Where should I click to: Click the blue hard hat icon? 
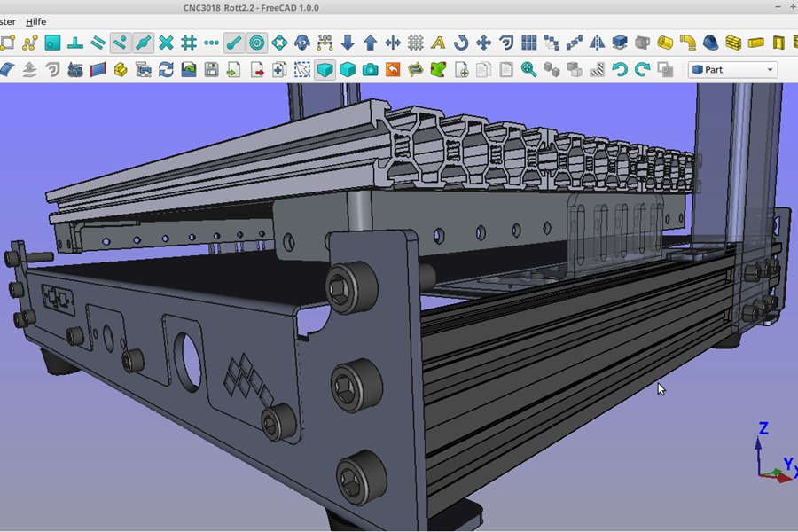[710, 43]
